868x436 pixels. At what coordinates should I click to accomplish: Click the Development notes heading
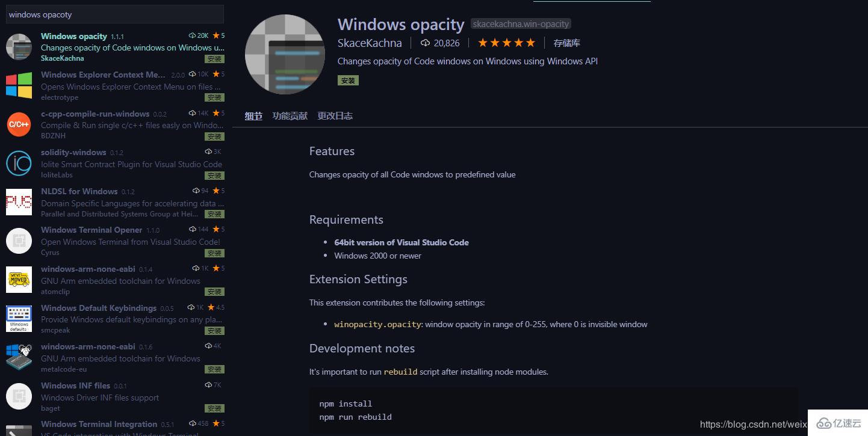[362, 348]
